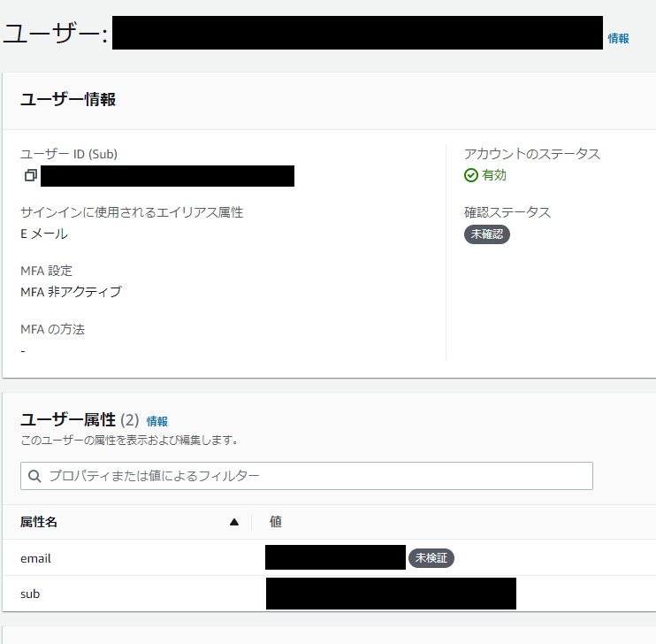Copy the user ID (Sub) value icon

coord(31,175)
